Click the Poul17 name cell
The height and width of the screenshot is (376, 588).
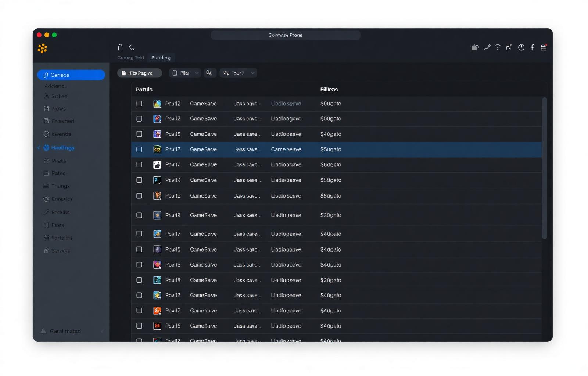tap(173, 234)
